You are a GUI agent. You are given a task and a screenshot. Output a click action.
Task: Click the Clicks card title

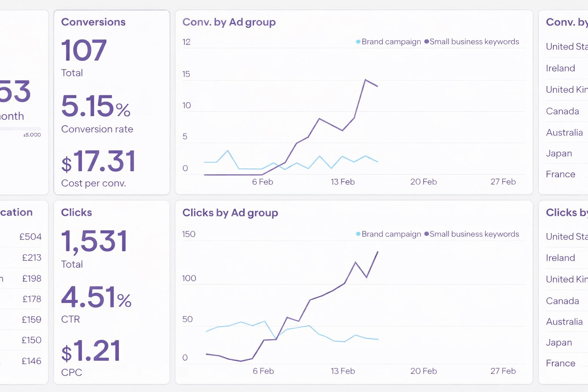(x=77, y=212)
